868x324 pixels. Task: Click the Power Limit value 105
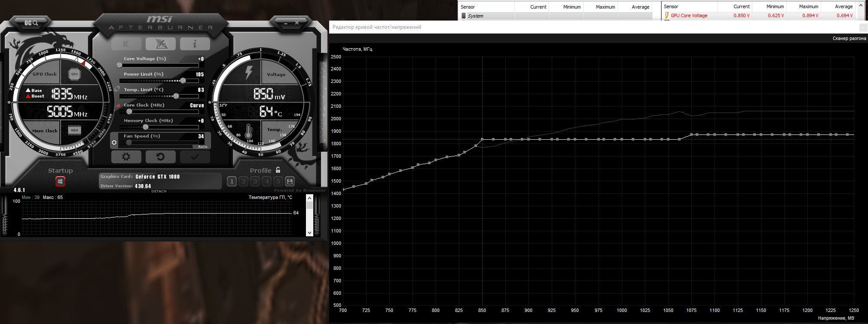point(200,74)
